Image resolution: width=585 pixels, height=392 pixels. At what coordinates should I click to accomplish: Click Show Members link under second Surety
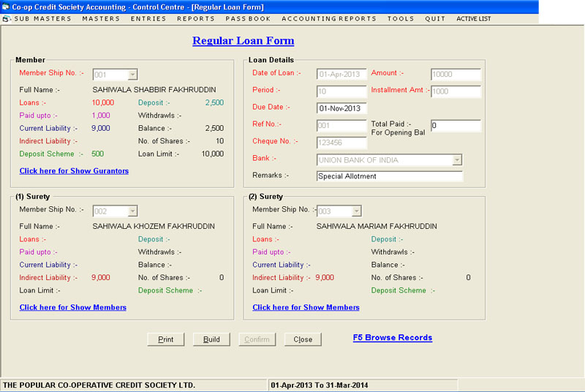[306, 308]
